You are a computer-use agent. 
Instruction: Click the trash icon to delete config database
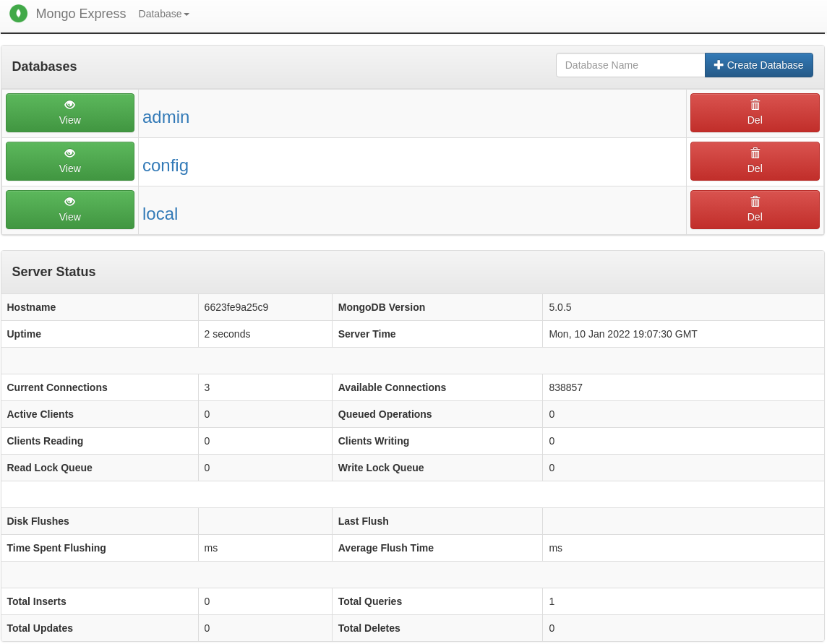[x=755, y=153]
